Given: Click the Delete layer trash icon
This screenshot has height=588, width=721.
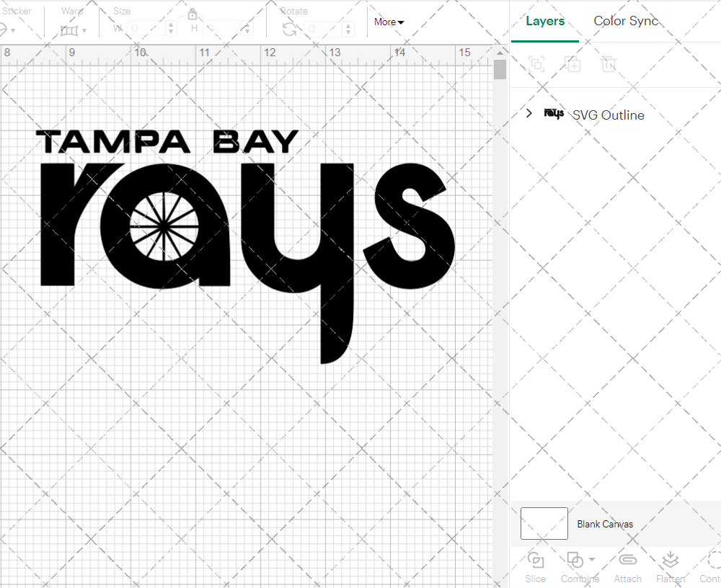Looking at the screenshot, I should pyautogui.click(x=609, y=64).
